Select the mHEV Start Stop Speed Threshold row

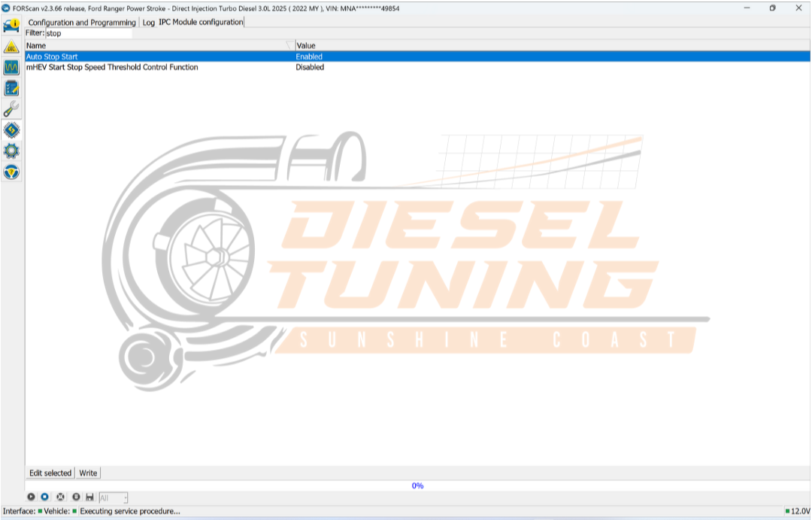150,67
